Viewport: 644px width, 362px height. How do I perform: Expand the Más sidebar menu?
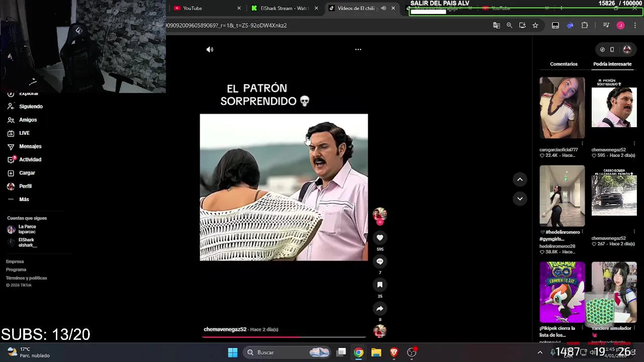pos(24,199)
